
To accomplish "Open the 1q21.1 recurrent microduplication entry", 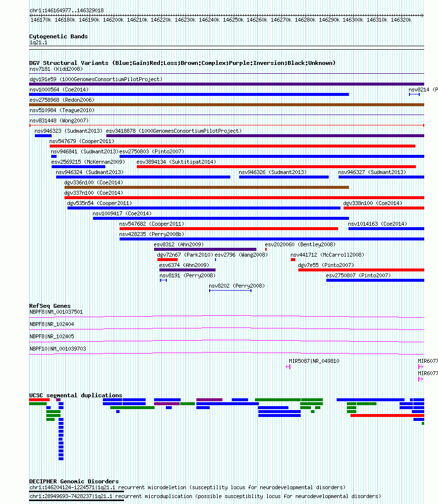I will click(205, 497).
